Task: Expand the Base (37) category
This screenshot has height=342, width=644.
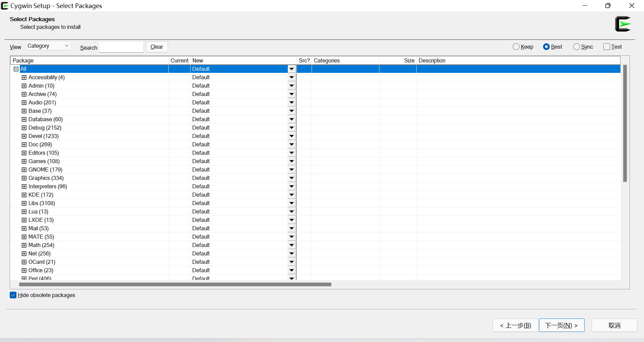Action: pos(24,111)
